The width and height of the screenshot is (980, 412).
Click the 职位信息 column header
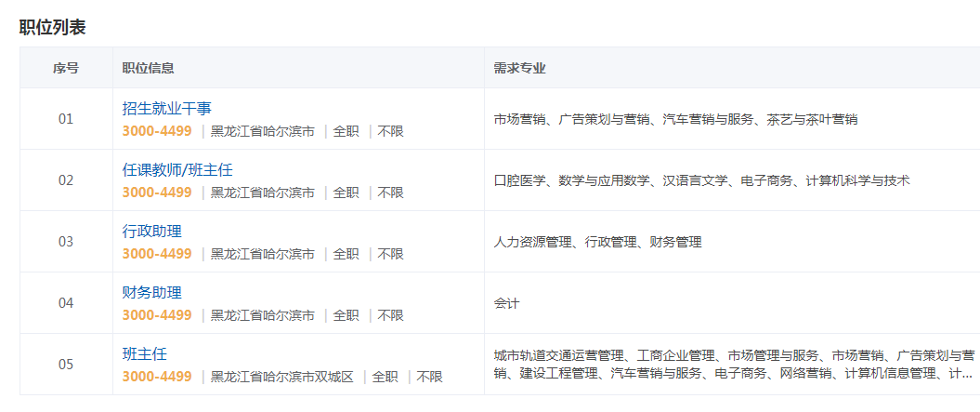(149, 68)
